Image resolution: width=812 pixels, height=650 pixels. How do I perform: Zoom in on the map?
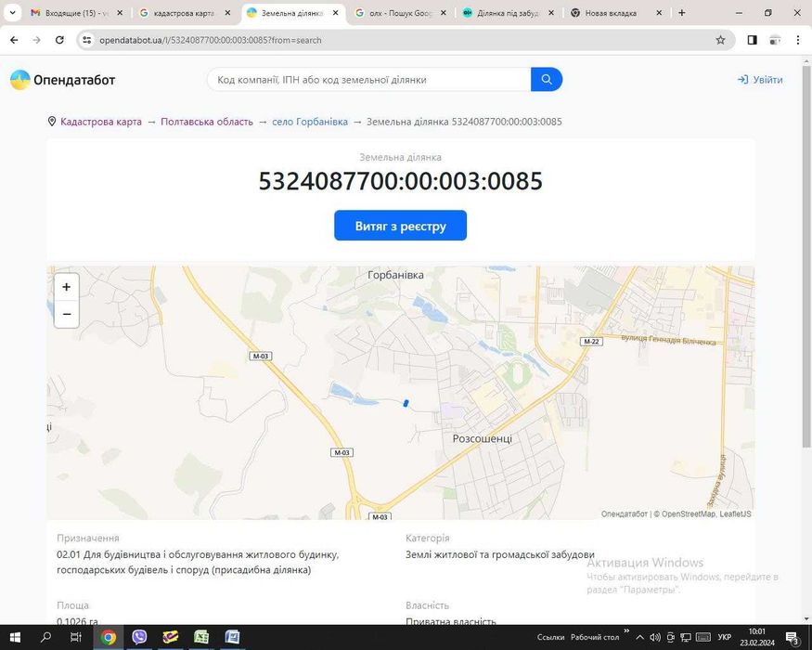(66, 287)
